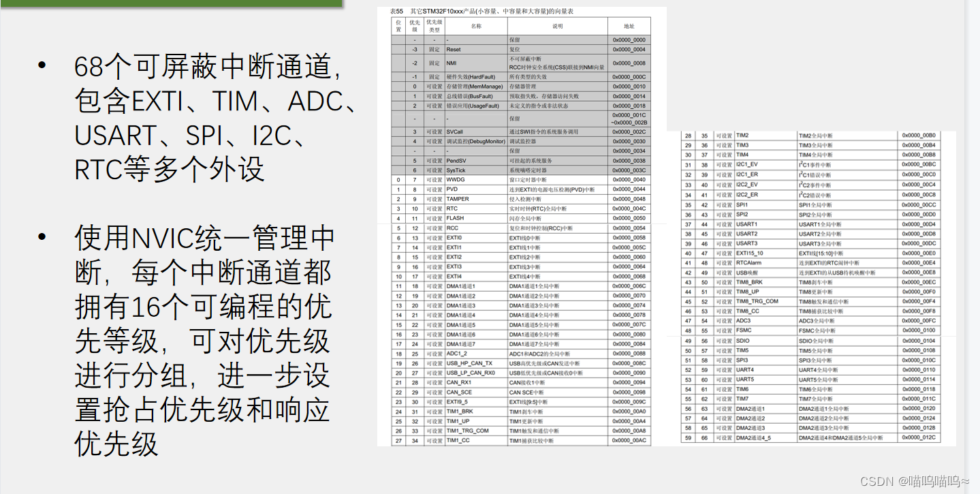
Task: Click the 'Reset' name cell in the vector table
Action: pyautogui.click(x=476, y=50)
